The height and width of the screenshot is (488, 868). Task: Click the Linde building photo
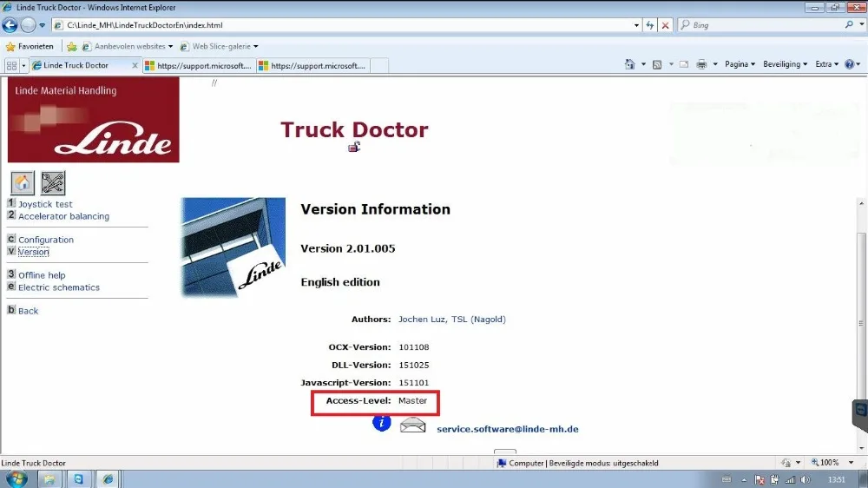pyautogui.click(x=233, y=247)
